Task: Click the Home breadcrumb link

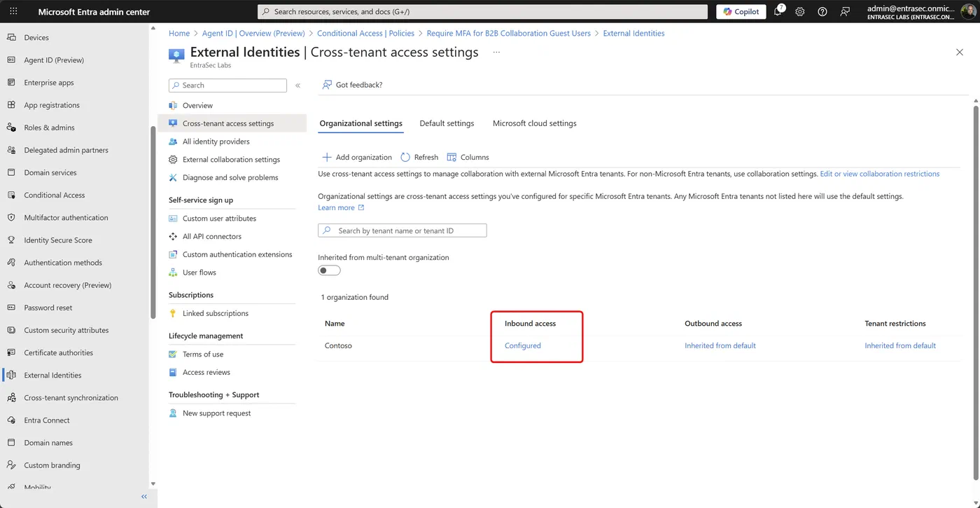Action: (179, 33)
